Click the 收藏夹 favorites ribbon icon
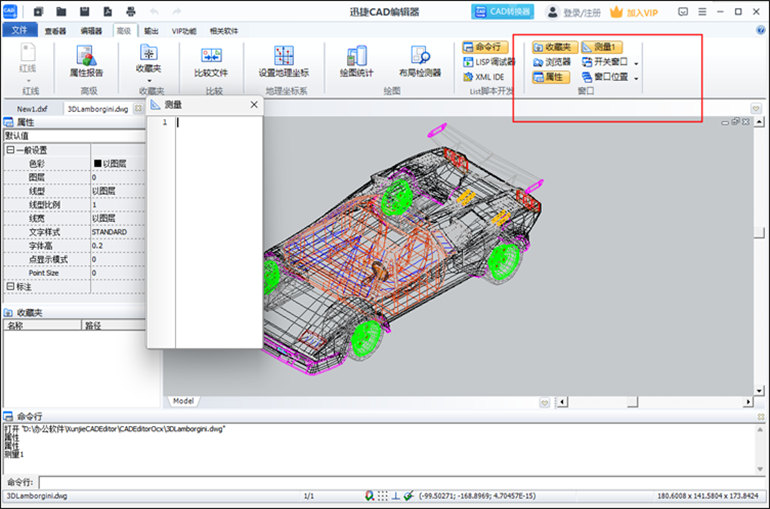Screen dimensions: 770x509 [148, 58]
